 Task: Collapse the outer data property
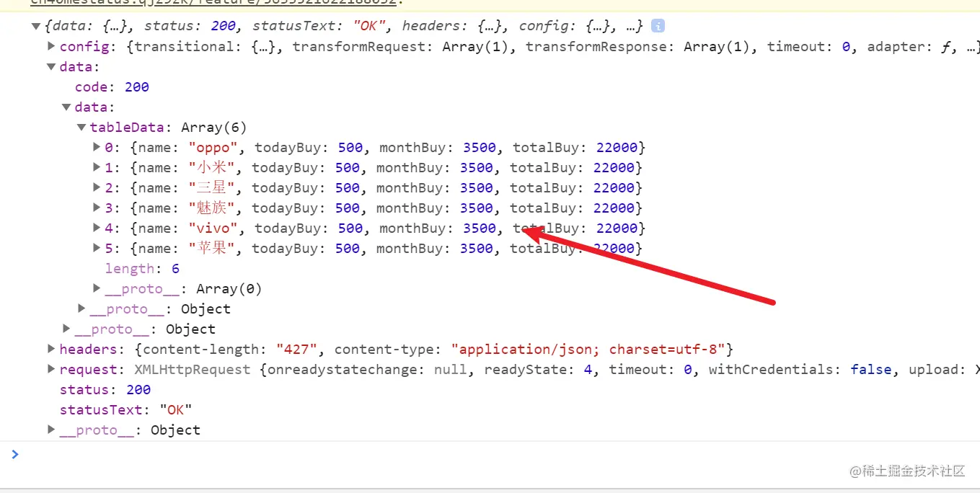click(50, 67)
